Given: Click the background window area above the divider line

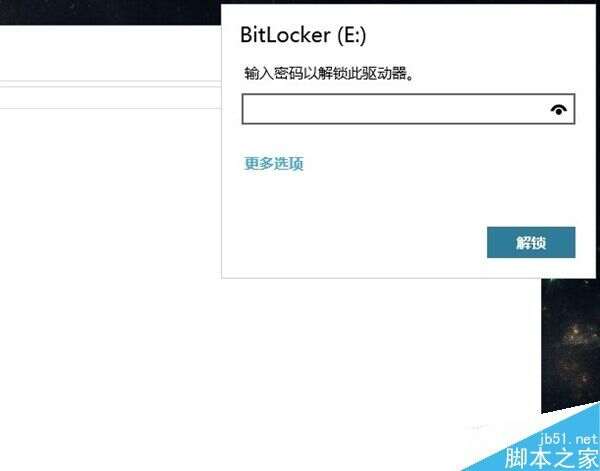Looking at the screenshot, I should 110,53.
